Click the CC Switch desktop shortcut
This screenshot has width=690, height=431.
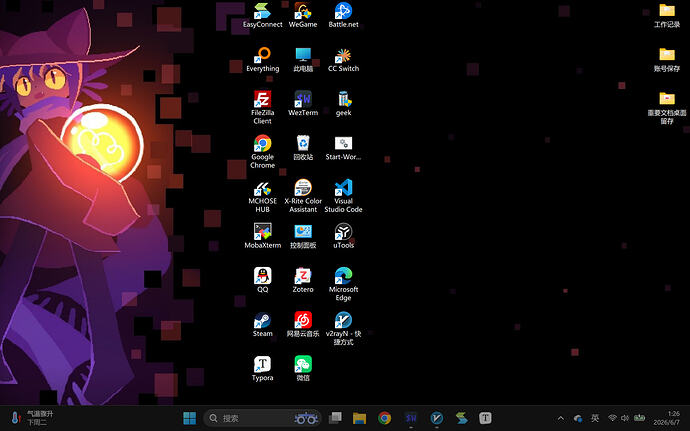pyautogui.click(x=343, y=60)
